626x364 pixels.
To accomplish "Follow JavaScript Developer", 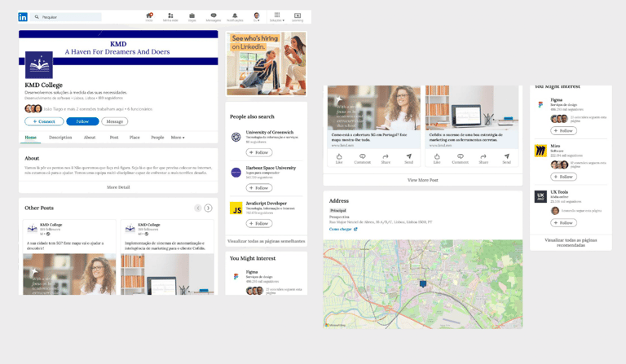I will coord(259,223).
